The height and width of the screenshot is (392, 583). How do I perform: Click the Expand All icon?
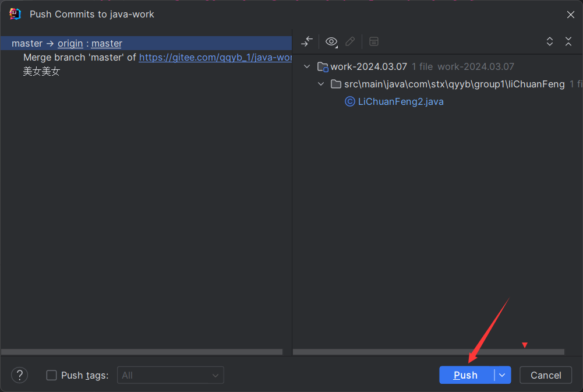550,41
